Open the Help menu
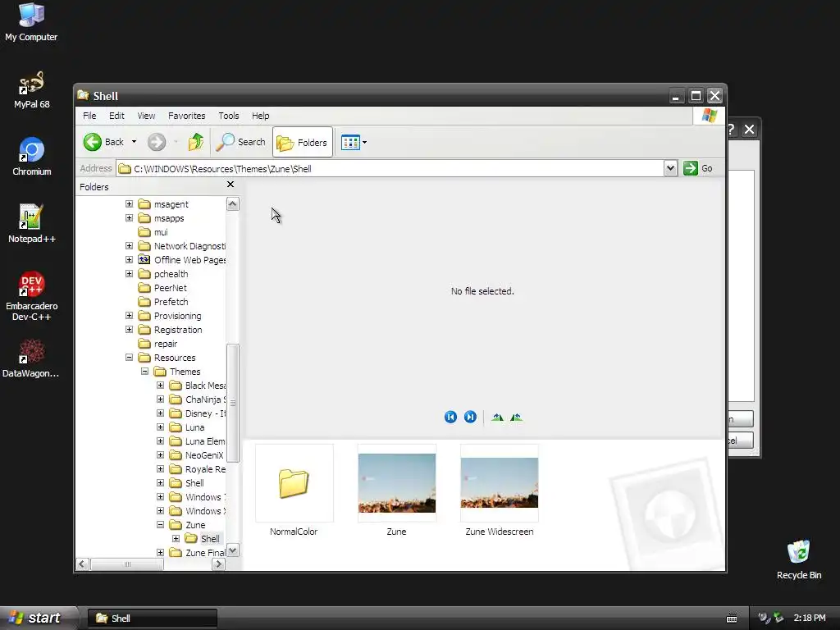840x630 pixels. pos(260,116)
